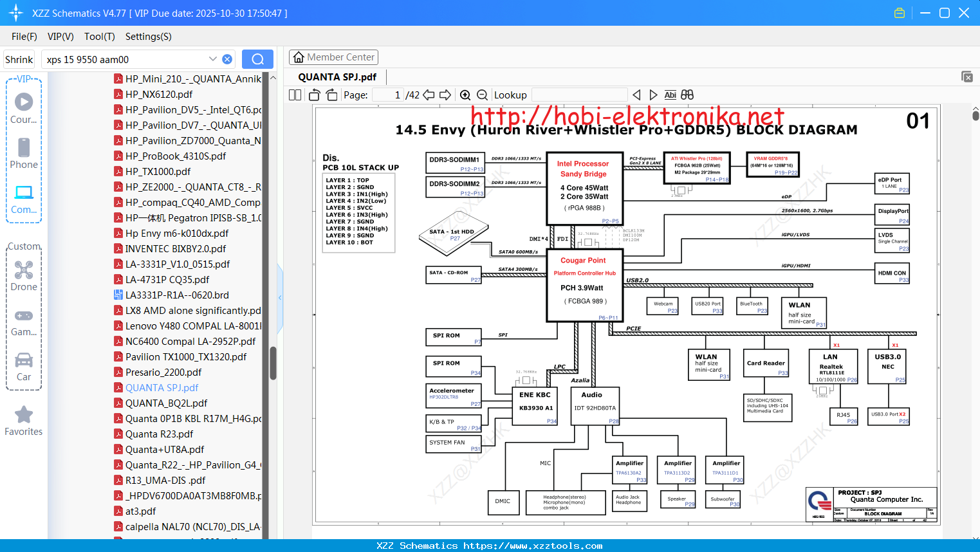
Task: Zoom in on the schematic
Action: [x=465, y=95]
